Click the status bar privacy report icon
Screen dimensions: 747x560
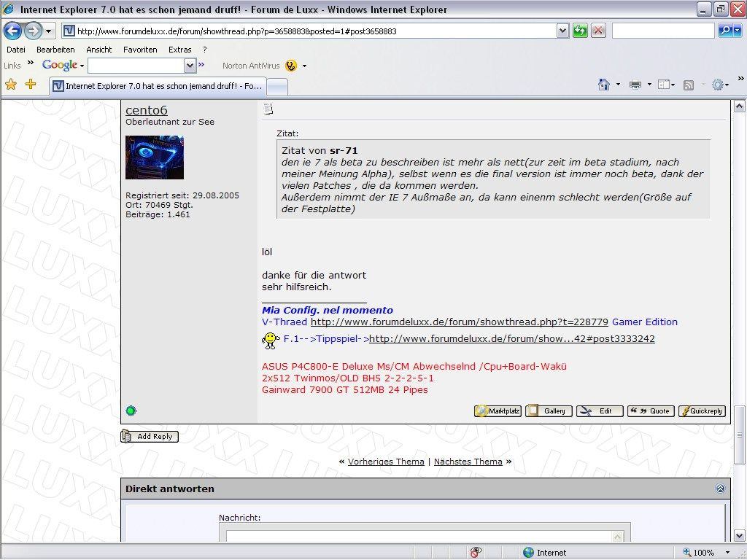tap(476, 553)
